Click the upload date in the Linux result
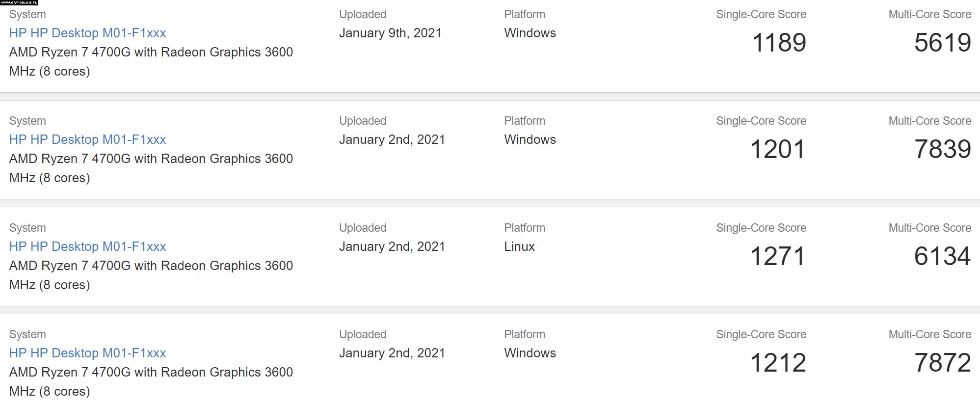This screenshot has height=405, width=980. [x=392, y=246]
